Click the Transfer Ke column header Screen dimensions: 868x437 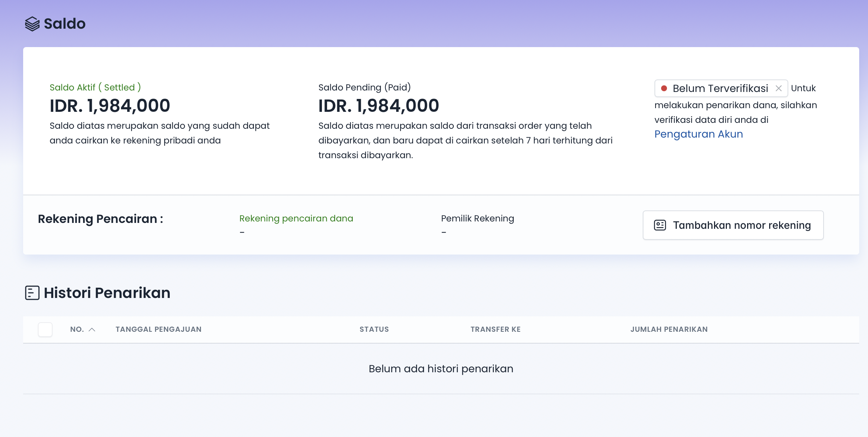495,330
